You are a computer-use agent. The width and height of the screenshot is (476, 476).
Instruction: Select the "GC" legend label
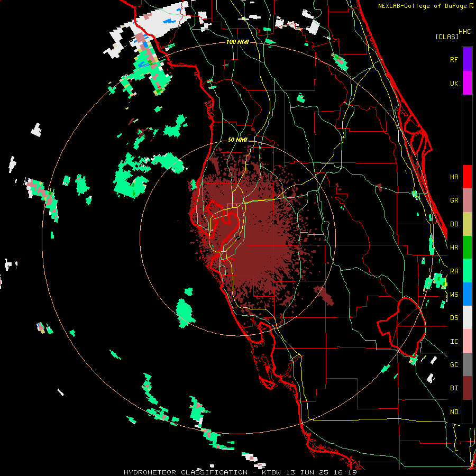coord(454,364)
